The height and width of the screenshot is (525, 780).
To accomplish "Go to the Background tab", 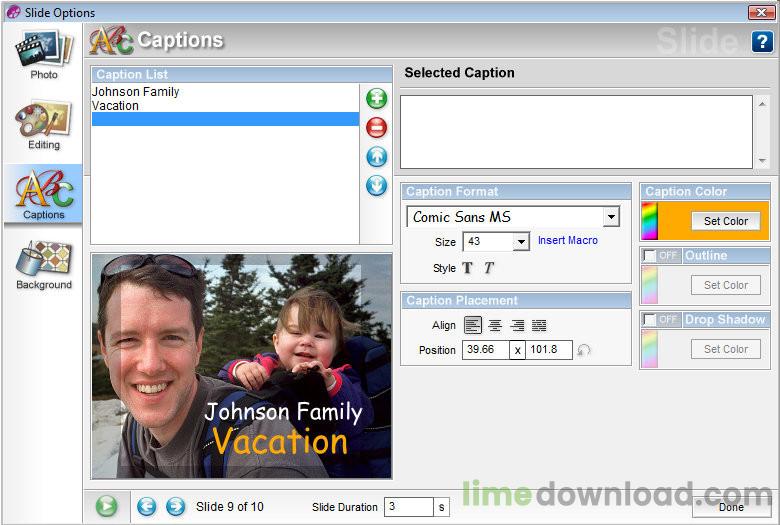I will 43,265.
